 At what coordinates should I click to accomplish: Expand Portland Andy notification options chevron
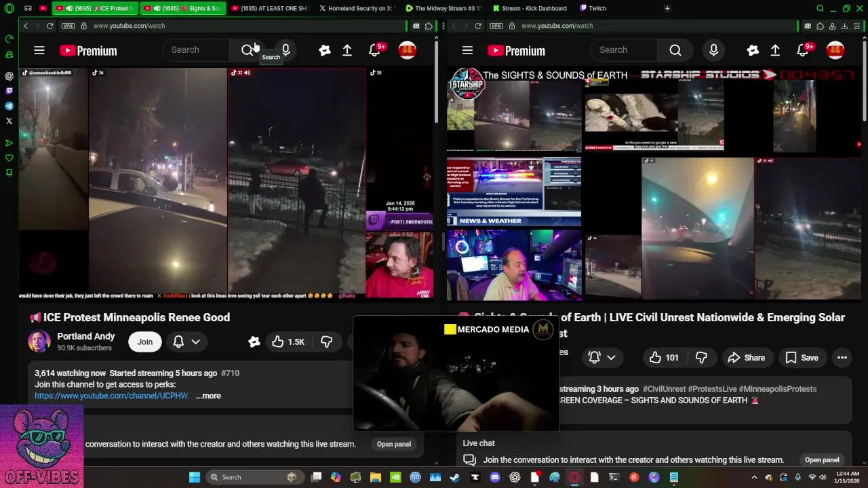tap(196, 342)
